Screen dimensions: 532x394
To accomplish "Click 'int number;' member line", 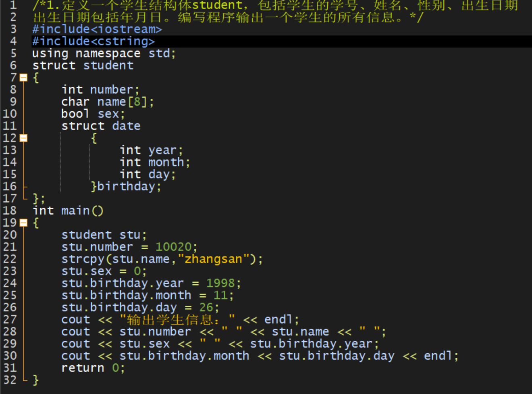I will click(x=100, y=90).
